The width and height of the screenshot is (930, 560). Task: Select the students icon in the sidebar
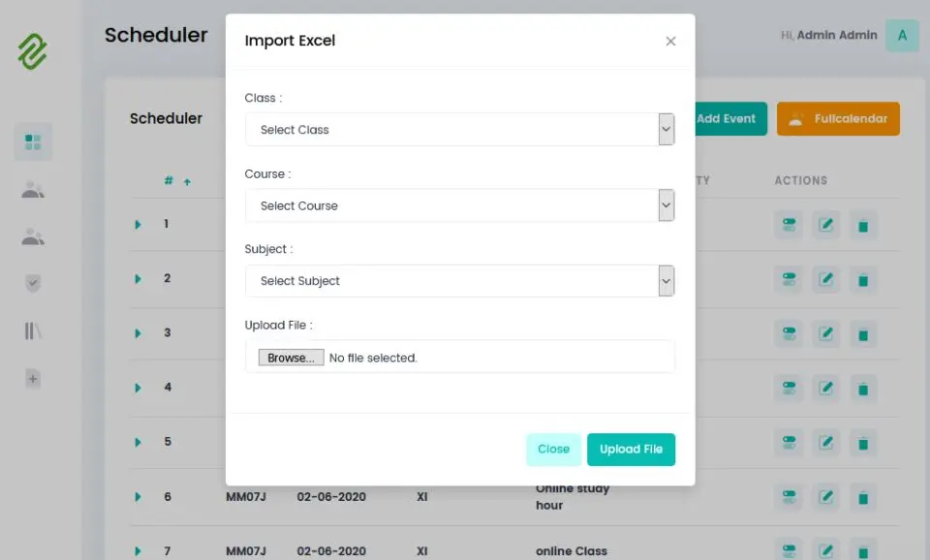pyautogui.click(x=33, y=189)
